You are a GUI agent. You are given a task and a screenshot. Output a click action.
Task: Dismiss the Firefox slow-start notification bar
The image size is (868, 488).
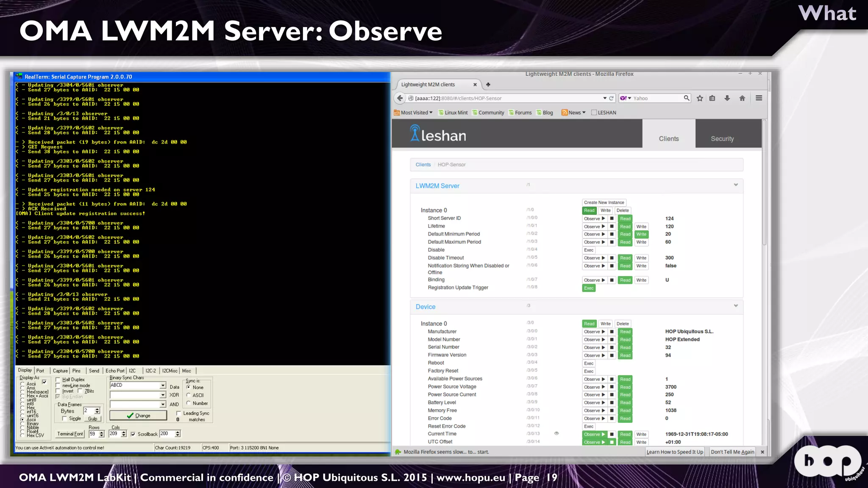coord(762,452)
